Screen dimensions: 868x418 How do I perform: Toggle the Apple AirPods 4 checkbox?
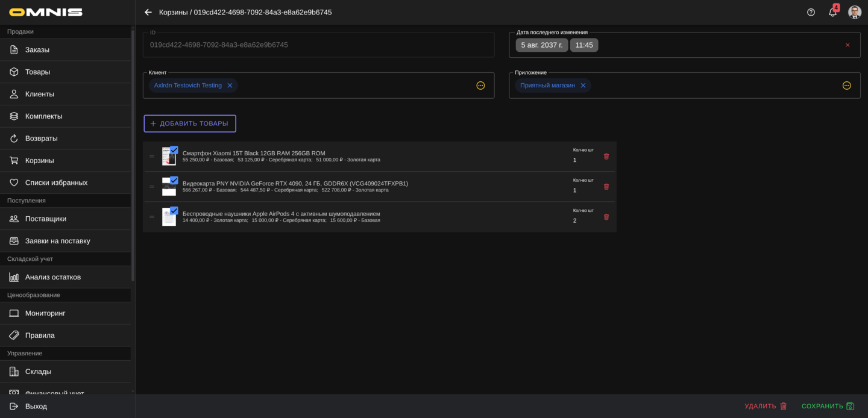pyautogui.click(x=174, y=210)
